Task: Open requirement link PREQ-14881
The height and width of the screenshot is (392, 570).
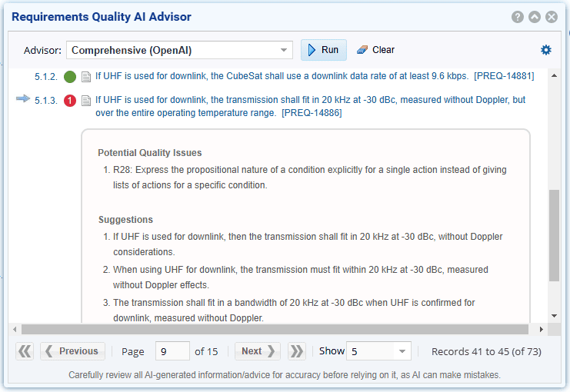Action: pos(504,76)
